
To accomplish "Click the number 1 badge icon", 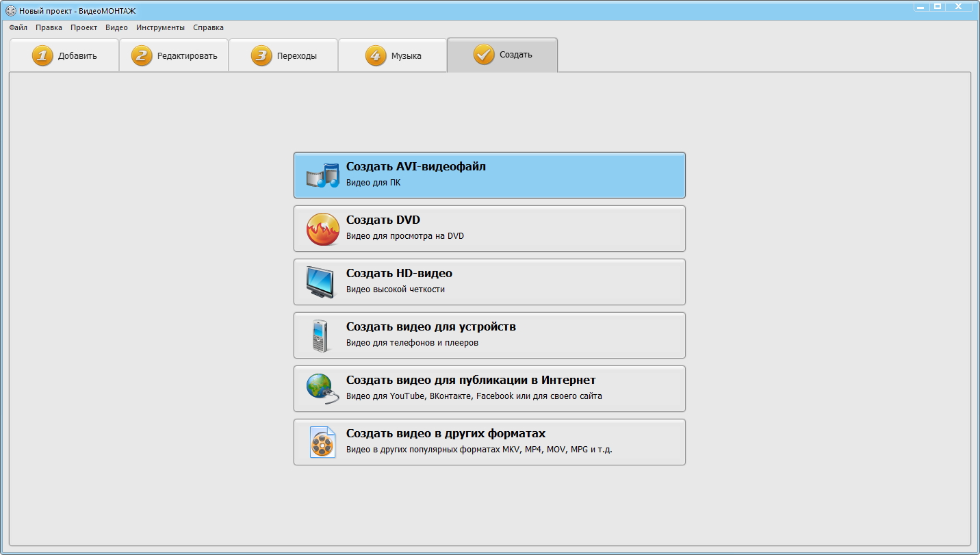I will click(x=42, y=56).
